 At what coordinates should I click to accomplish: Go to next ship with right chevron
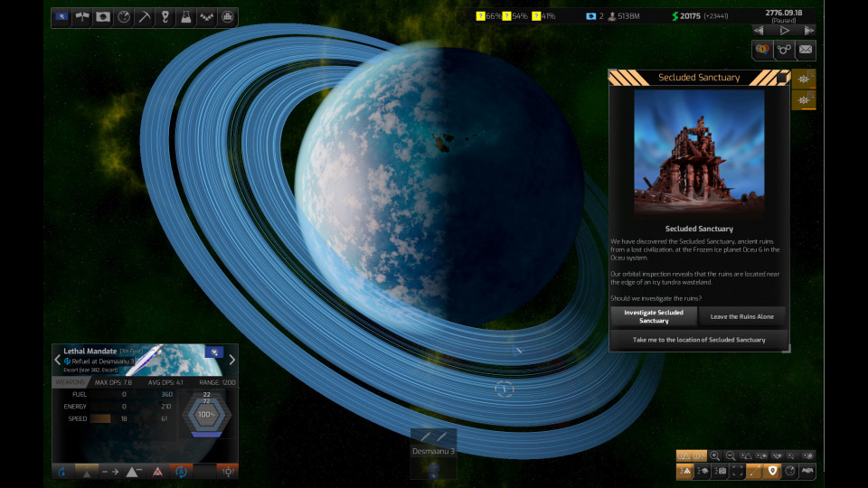click(x=231, y=360)
